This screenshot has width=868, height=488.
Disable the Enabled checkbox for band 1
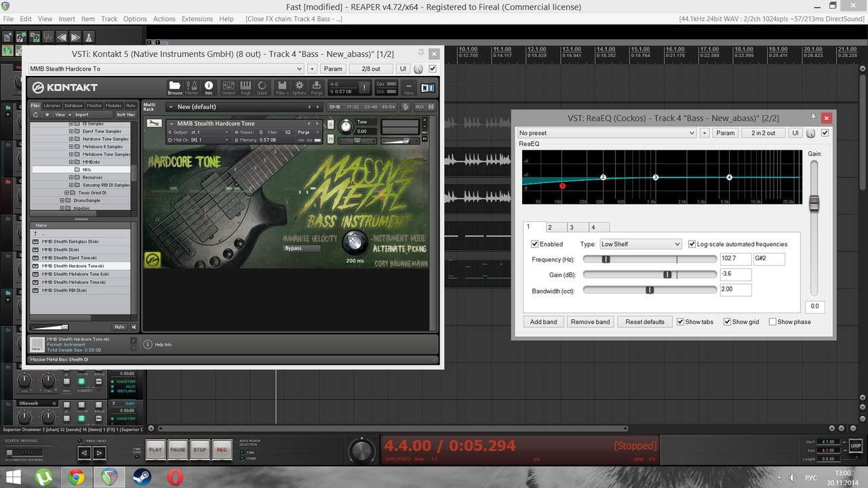(x=535, y=244)
